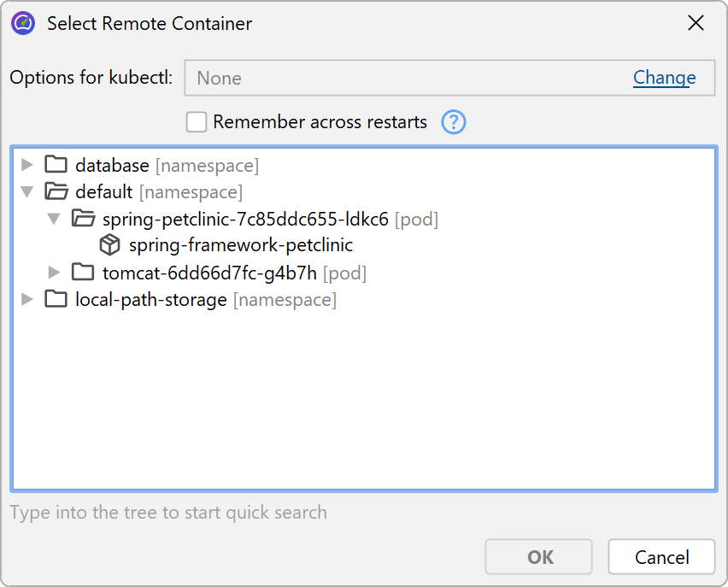Click the Change link for kubectl options

(x=664, y=78)
